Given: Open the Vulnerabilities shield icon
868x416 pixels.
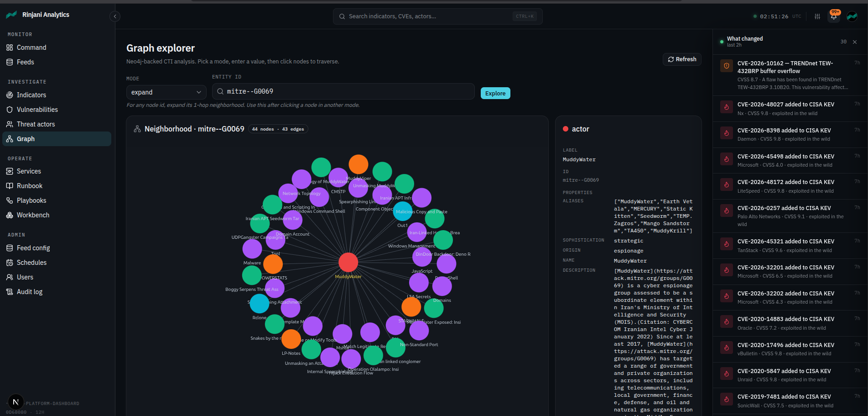Looking at the screenshot, I should [10, 110].
